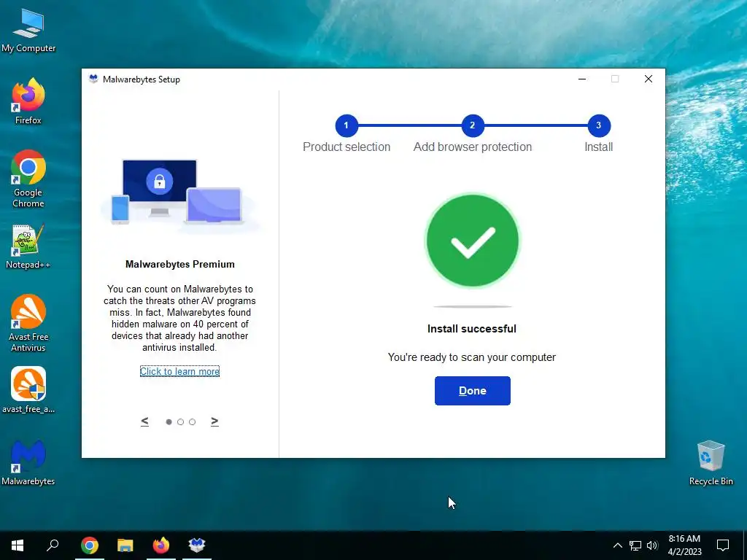Click the Malwarebytes Premium heading
Viewport: 747px width, 560px height.
(x=180, y=264)
